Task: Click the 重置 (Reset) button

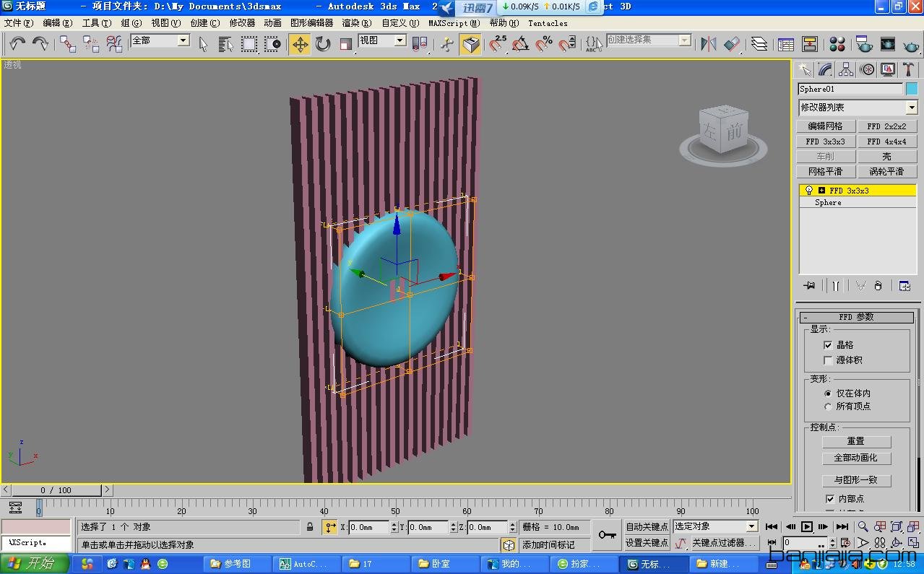Action: [856, 441]
